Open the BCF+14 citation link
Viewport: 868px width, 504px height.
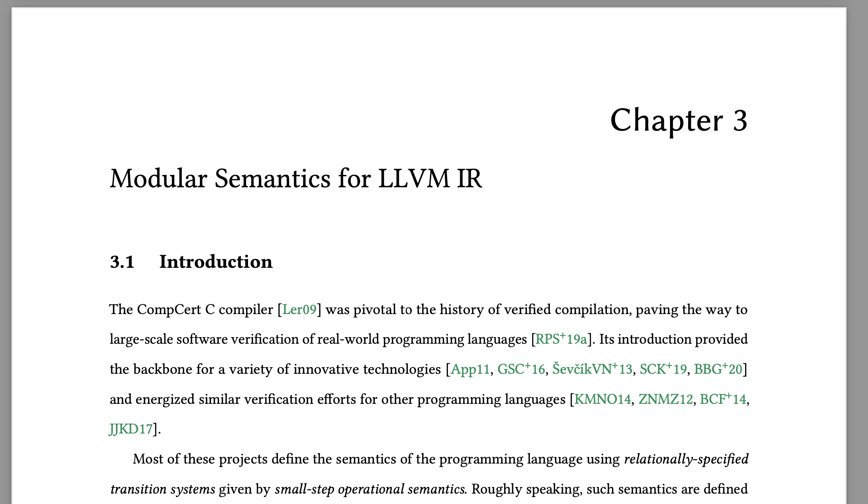click(x=722, y=400)
